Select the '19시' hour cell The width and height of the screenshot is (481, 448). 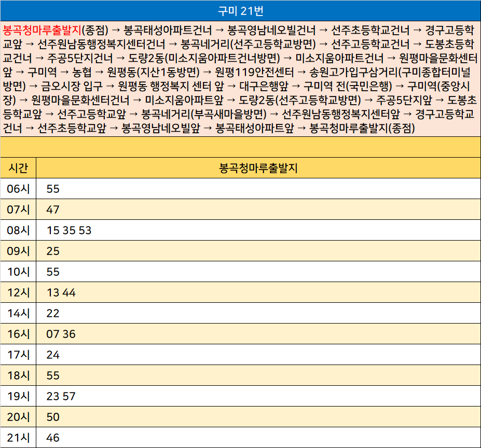click(x=18, y=396)
